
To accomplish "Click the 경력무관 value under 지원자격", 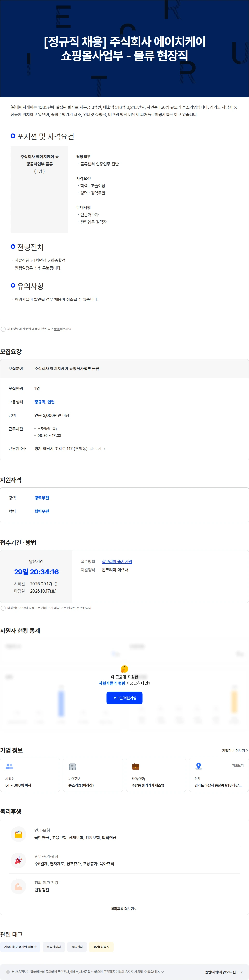I will (x=41, y=498).
